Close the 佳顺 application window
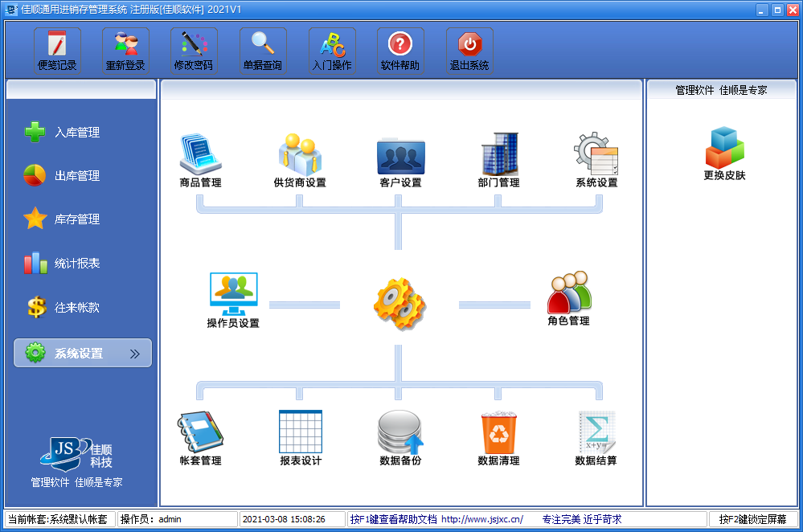The width and height of the screenshot is (803, 532). (x=793, y=10)
